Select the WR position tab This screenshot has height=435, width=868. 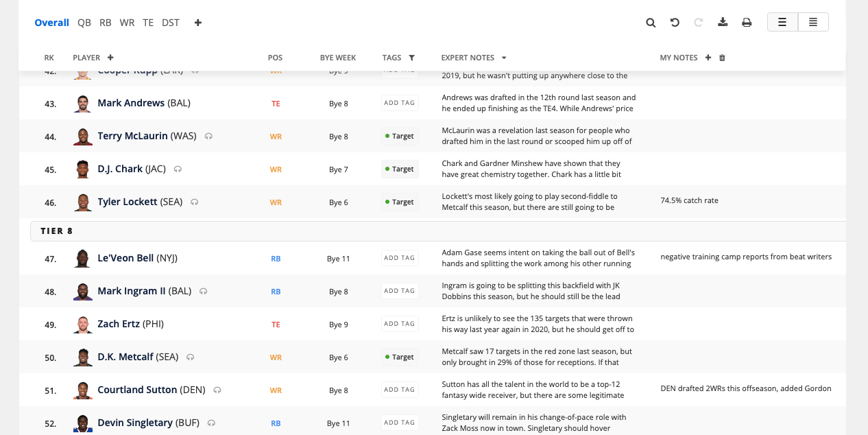127,23
